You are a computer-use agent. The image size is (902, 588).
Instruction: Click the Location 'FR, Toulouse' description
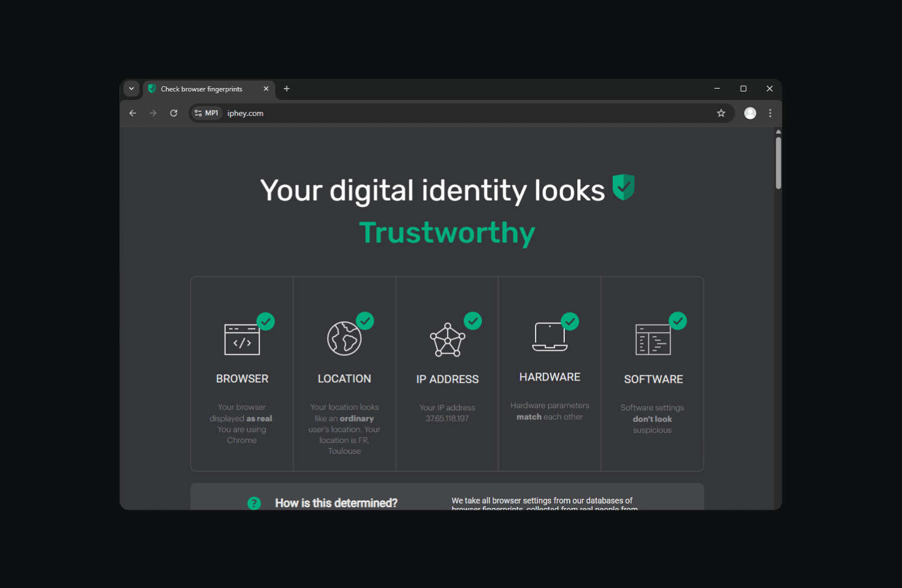[344, 429]
